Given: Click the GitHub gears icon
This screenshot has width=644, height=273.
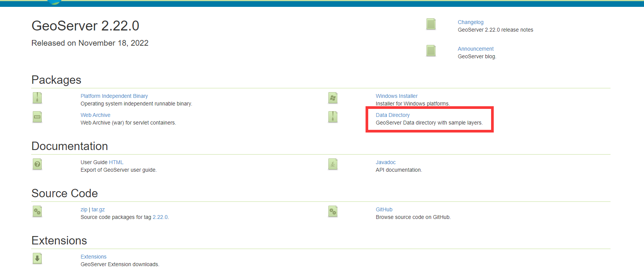Looking at the screenshot, I should [x=333, y=211].
